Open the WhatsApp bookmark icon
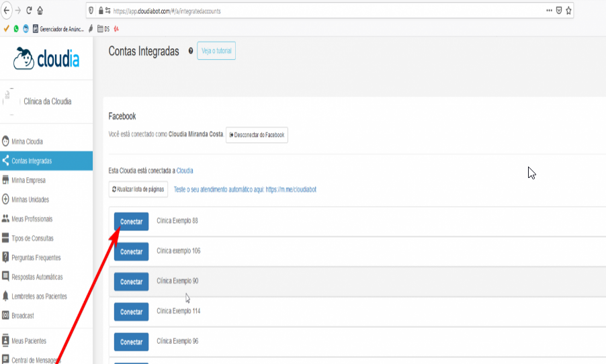Image resolution: width=606 pixels, height=364 pixels. pos(16,29)
